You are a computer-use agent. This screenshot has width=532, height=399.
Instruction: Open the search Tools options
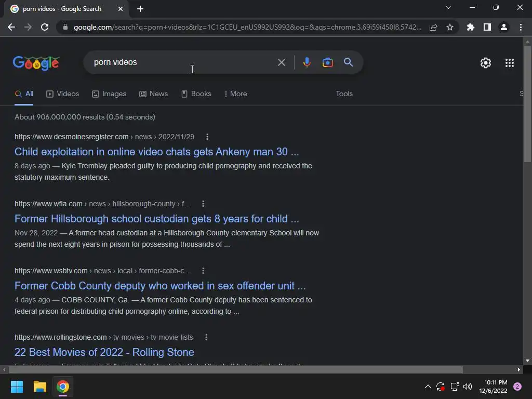point(344,94)
